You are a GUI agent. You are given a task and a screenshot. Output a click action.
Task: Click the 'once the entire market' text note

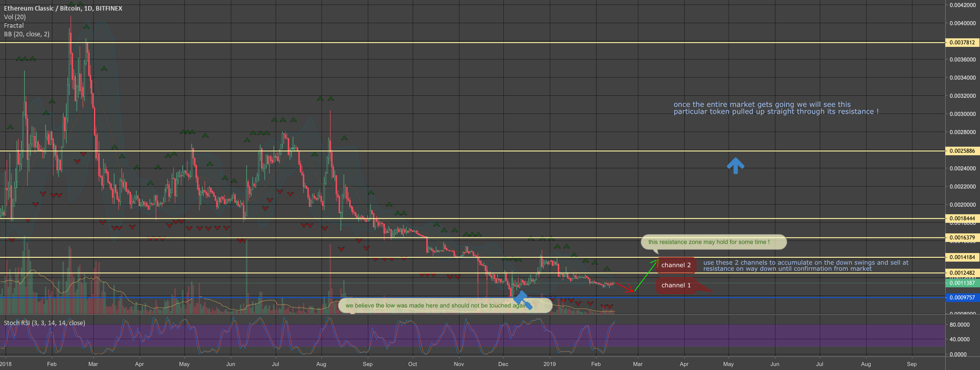[x=776, y=108]
